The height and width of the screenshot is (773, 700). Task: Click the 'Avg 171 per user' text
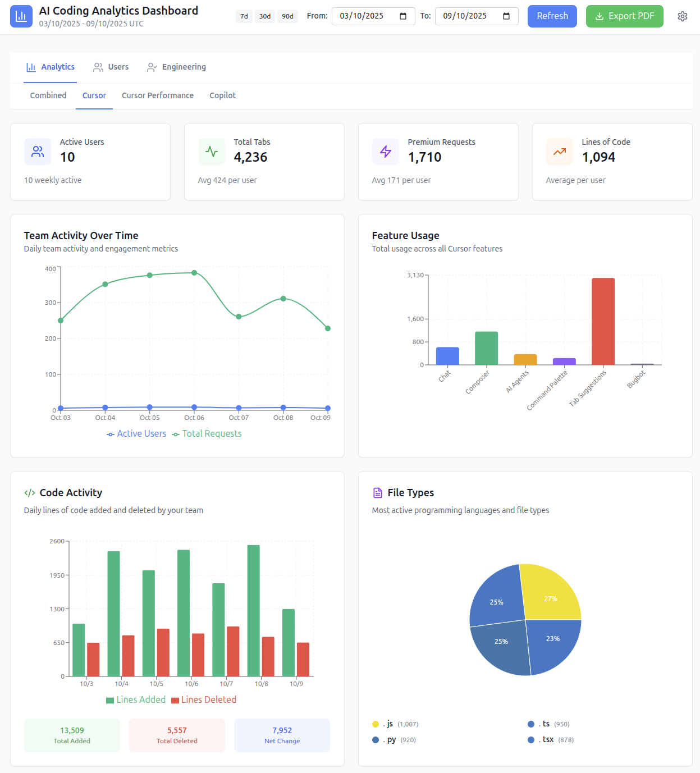coord(401,180)
